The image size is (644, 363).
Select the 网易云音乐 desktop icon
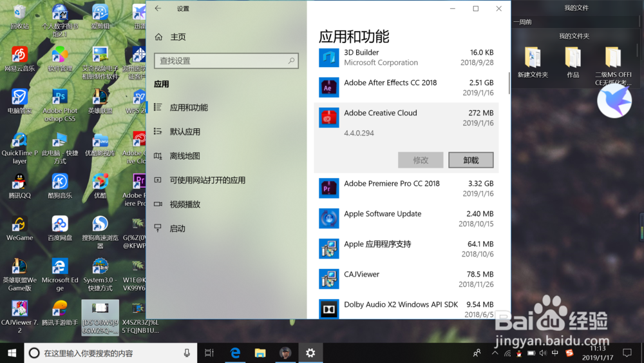coord(19,59)
